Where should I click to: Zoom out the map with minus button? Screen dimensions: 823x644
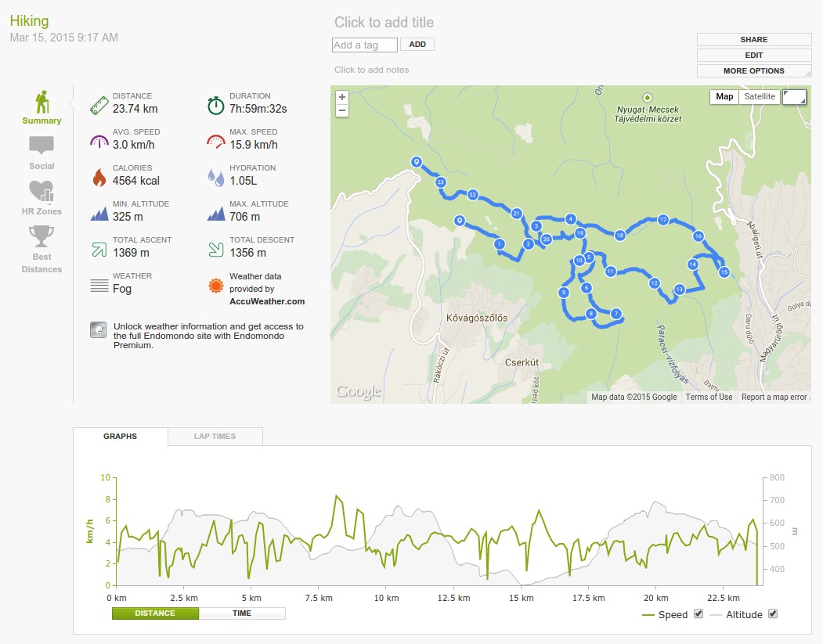click(342, 110)
